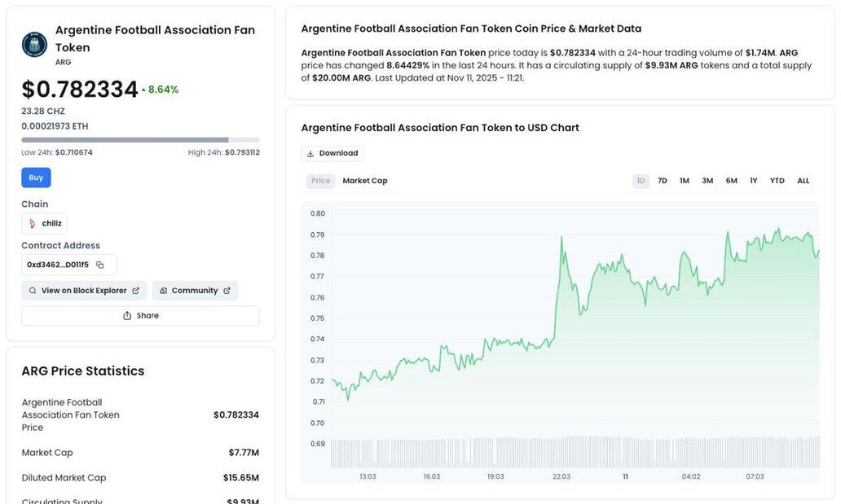This screenshot has height=504, width=841.
Task: Display ALL time chart history
Action: point(804,181)
